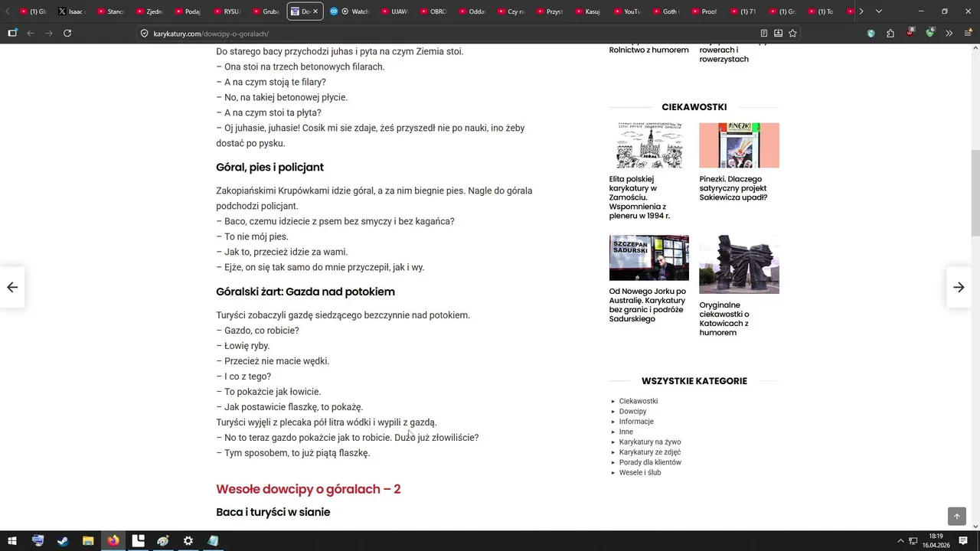Open the Settings gear in the taskbar
Image resolution: width=980 pixels, height=551 pixels.
pos(188,541)
